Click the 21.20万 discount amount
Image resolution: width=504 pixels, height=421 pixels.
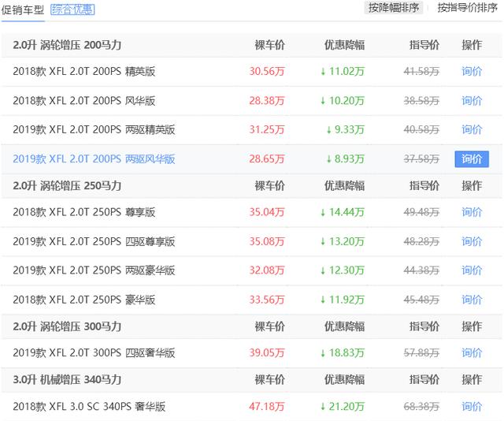point(343,407)
